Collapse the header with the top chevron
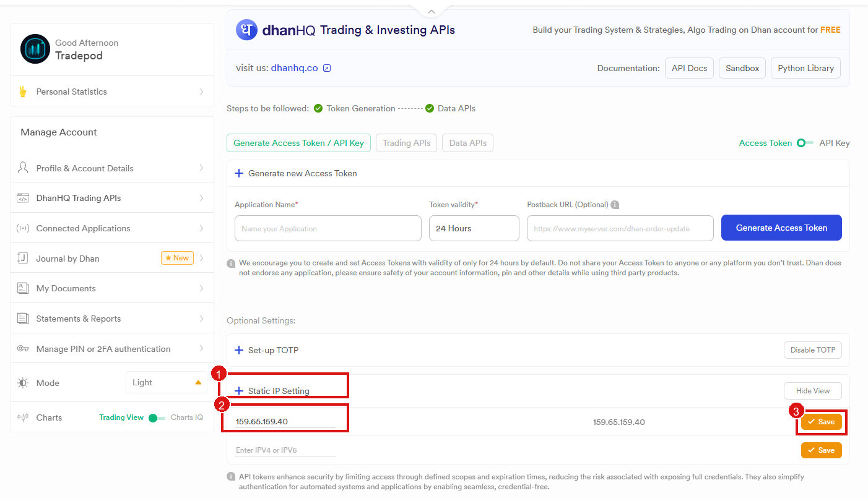Image resolution: width=868 pixels, height=501 pixels. pyautogui.click(x=432, y=11)
